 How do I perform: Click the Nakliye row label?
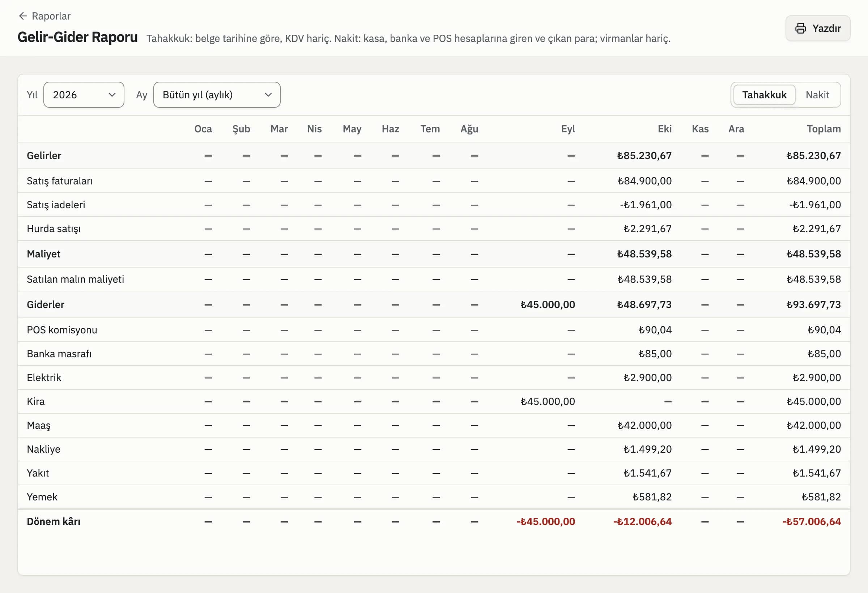pos(44,449)
